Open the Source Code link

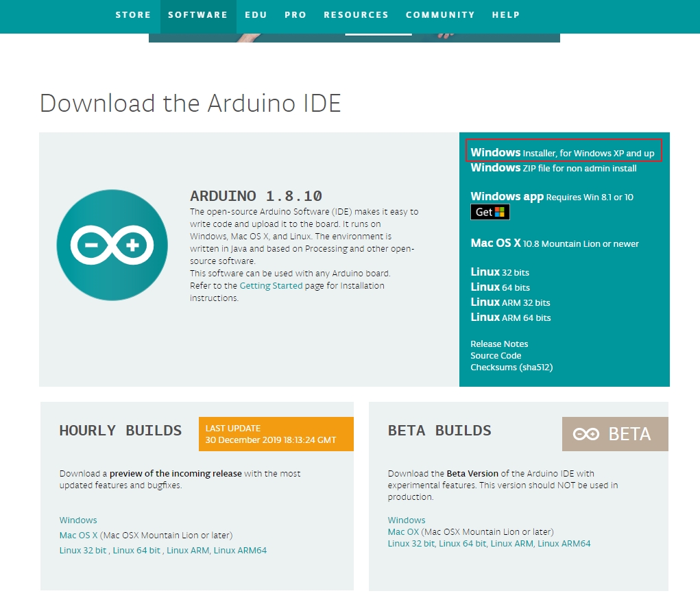point(496,355)
